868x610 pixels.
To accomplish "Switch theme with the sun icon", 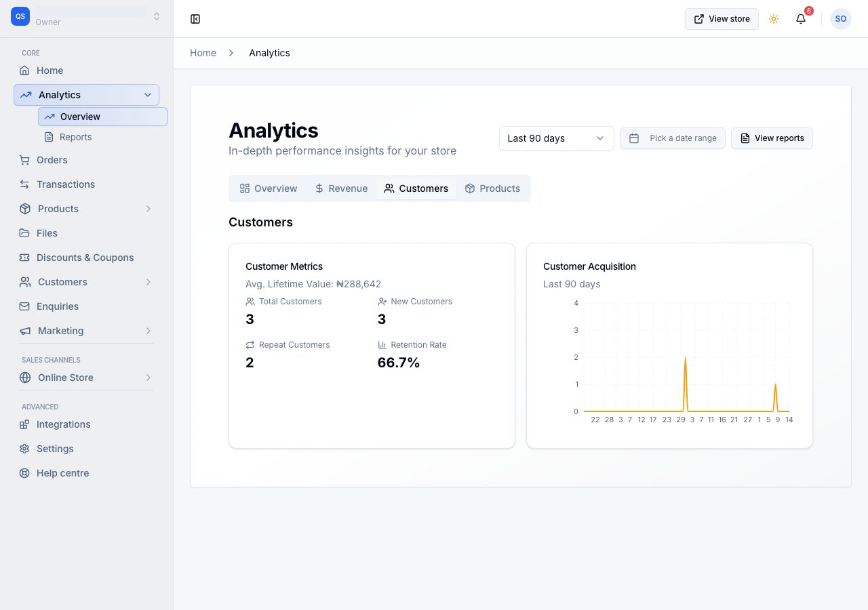I will (x=774, y=19).
